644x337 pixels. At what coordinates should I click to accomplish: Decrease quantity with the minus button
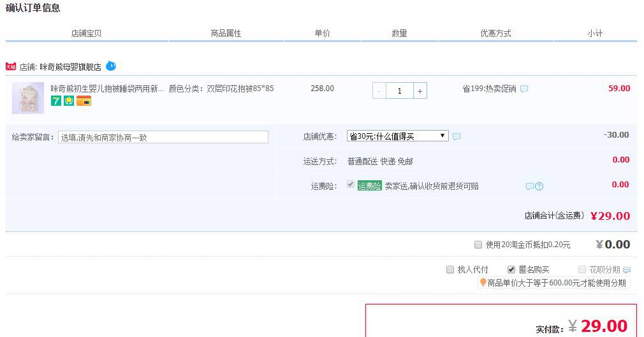[x=379, y=91]
